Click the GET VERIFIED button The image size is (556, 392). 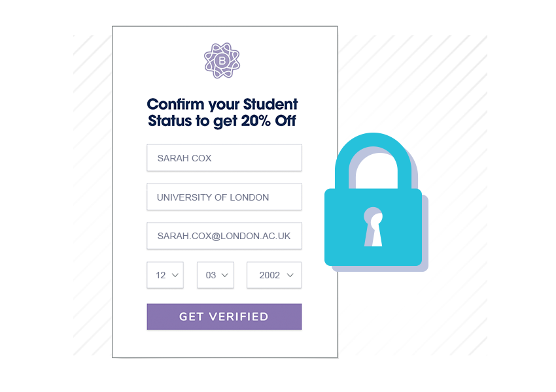[x=224, y=317]
